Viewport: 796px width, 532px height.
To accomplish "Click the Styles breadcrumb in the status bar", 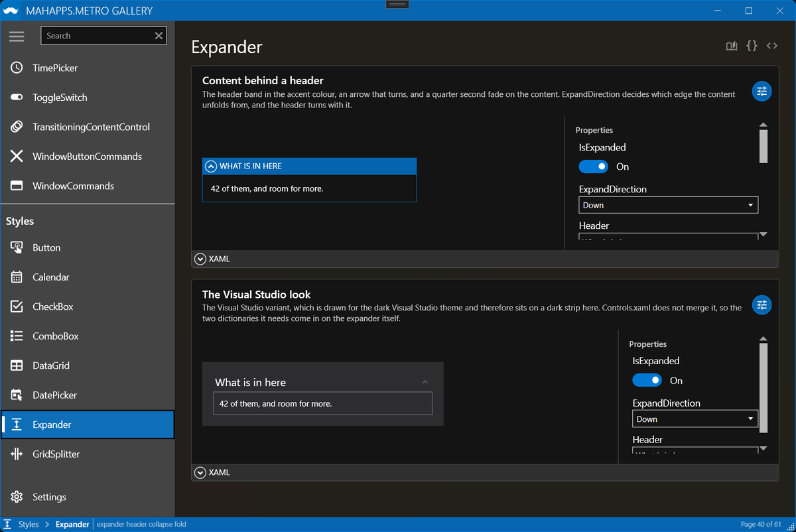I will (x=29, y=524).
